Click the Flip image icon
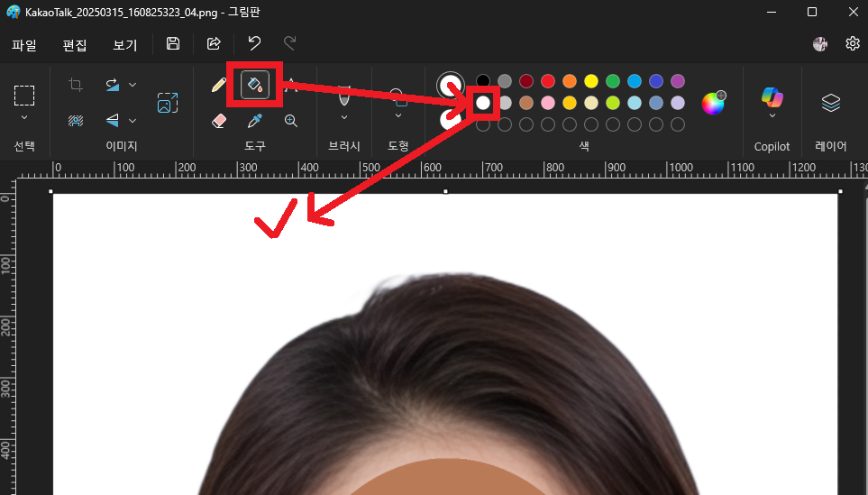Screen dimensions: 868x495 tap(113, 120)
